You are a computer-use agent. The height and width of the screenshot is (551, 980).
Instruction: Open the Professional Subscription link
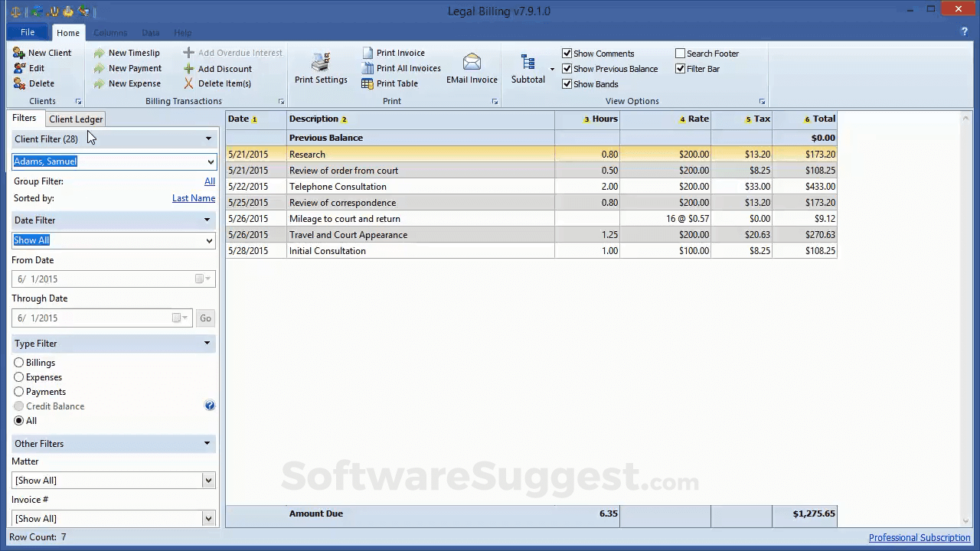[x=920, y=537]
